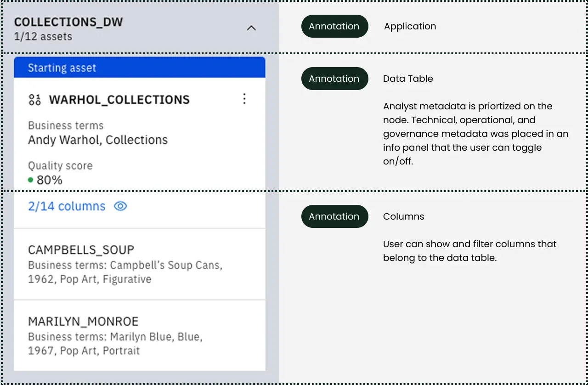The width and height of the screenshot is (588, 385).
Task: Click the green quality score dot
Action: pos(31,180)
